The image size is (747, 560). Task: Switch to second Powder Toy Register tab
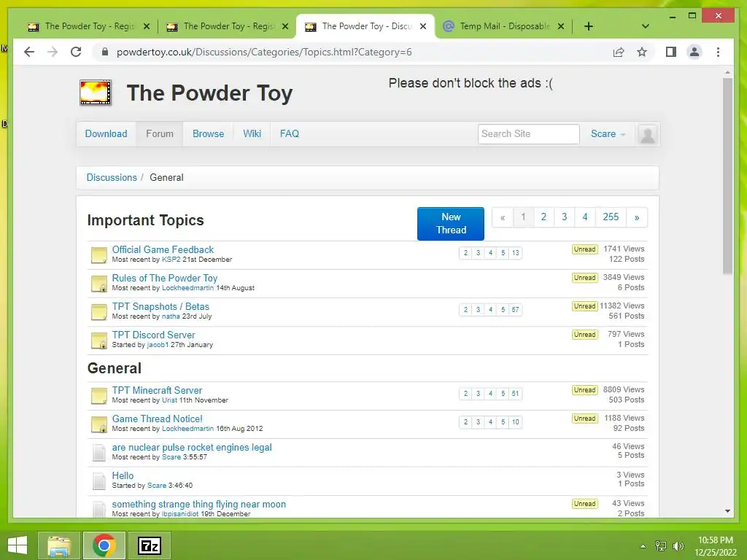228,26
